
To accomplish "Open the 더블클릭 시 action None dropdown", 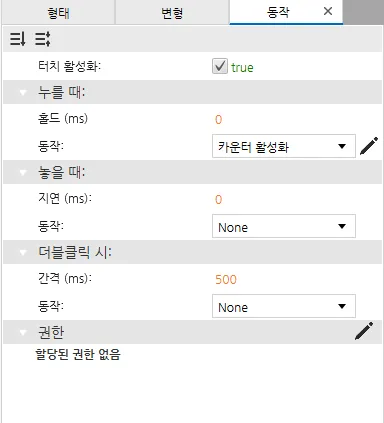I will [x=284, y=306].
